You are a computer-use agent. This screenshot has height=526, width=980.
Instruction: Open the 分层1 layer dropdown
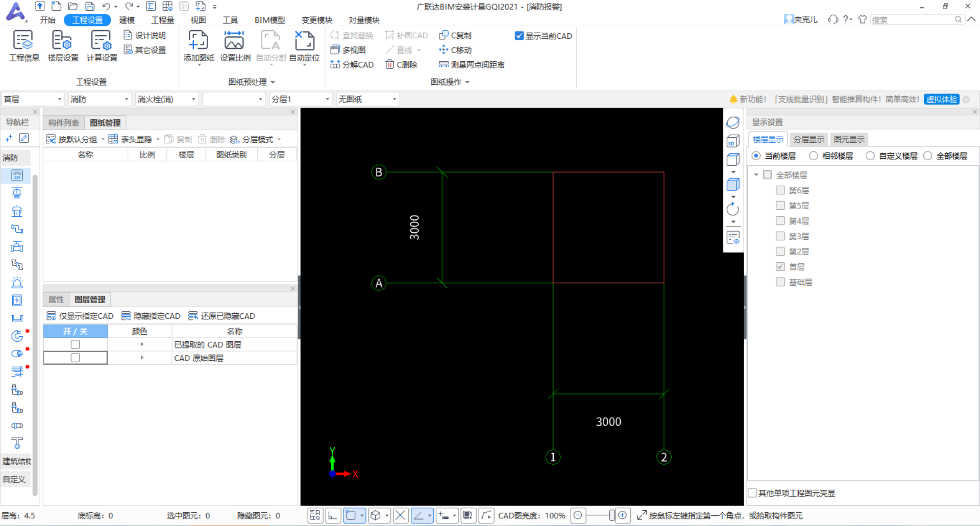(301, 99)
